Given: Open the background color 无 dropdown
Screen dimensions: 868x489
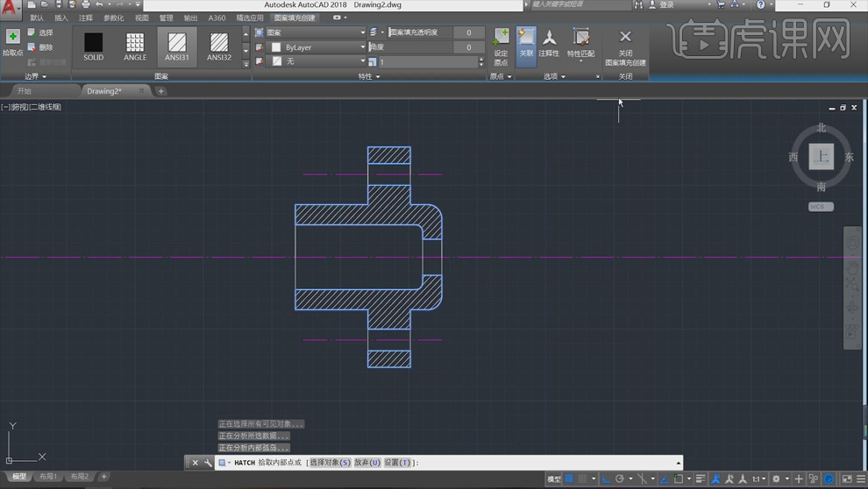Looking at the screenshot, I should click(x=317, y=61).
